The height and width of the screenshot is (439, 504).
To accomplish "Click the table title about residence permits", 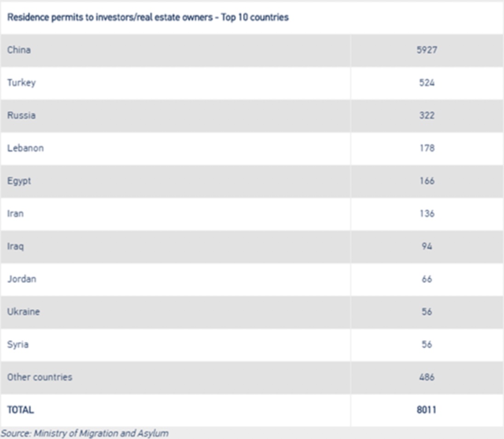I will [x=148, y=17].
